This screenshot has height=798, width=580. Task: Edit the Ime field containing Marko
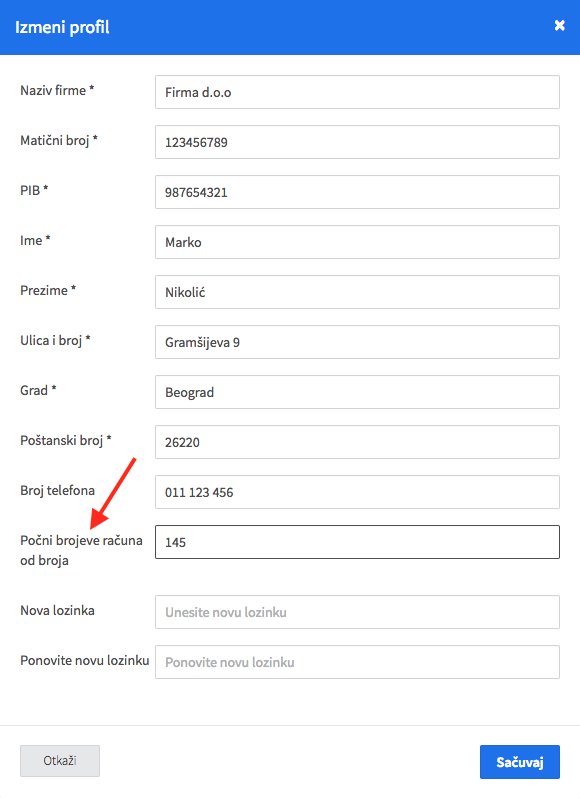[357, 242]
